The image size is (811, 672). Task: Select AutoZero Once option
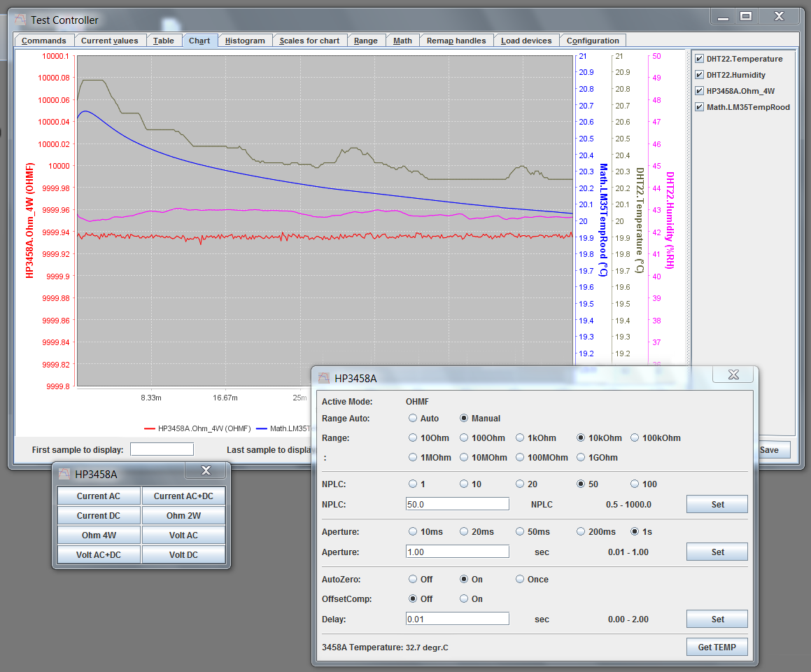click(520, 580)
